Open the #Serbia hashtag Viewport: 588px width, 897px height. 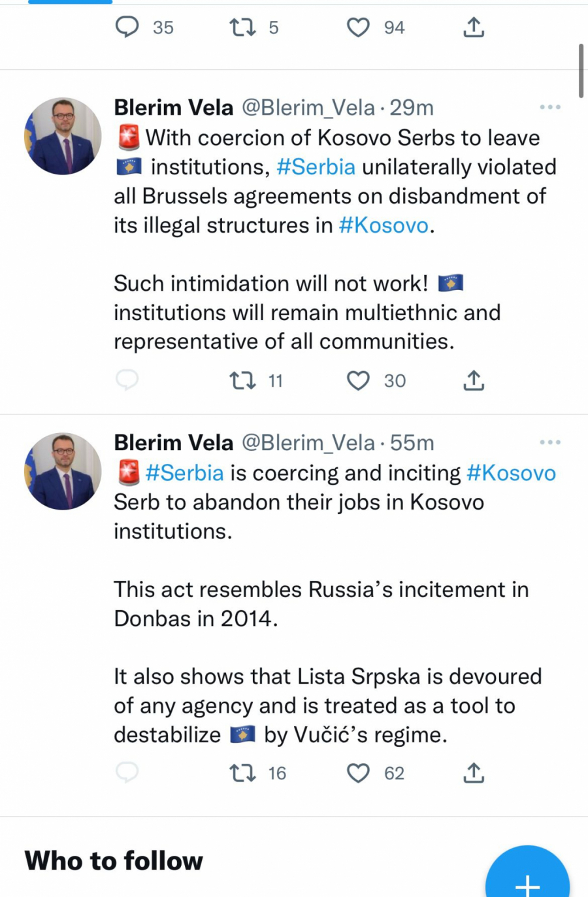316,167
